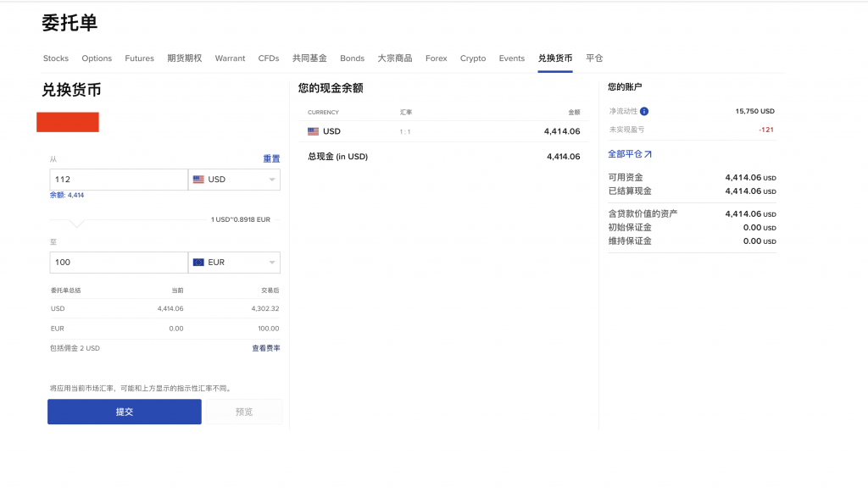Click the USD flag in the cash balance table
Image resolution: width=868 pixels, height=498 pixels.
point(313,131)
